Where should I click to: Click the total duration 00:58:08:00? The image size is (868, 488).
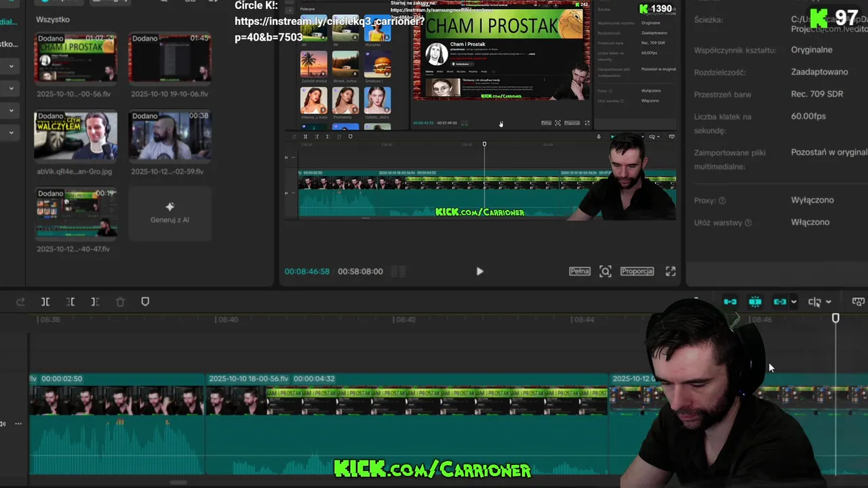point(360,271)
